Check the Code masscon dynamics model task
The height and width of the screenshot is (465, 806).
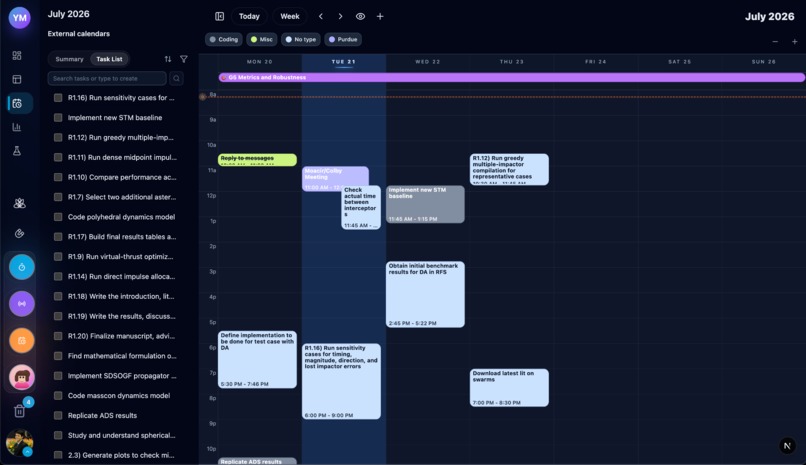point(58,396)
